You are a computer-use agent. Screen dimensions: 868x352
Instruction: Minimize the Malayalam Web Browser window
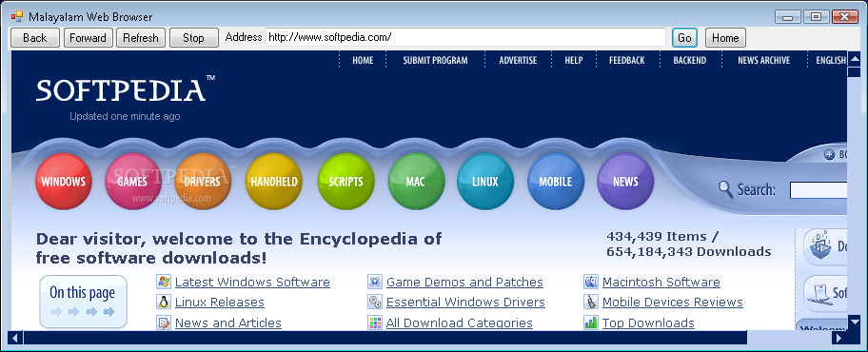point(788,16)
